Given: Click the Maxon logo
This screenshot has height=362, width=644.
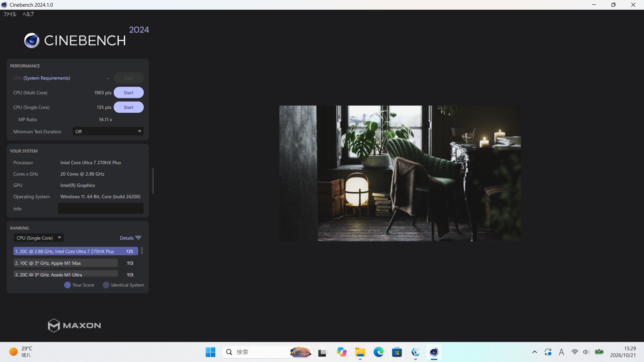Looking at the screenshot, I should coord(74,325).
